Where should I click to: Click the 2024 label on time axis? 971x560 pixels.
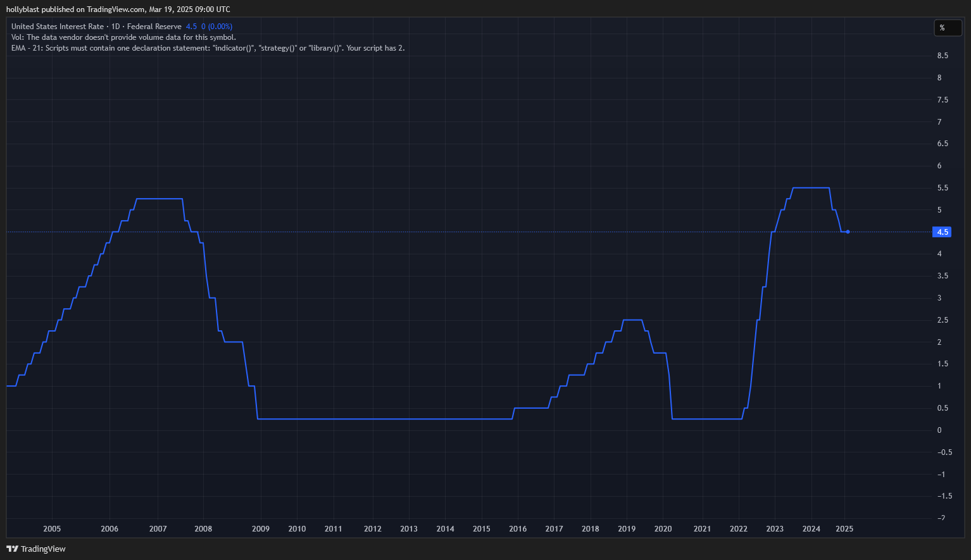[x=811, y=529]
